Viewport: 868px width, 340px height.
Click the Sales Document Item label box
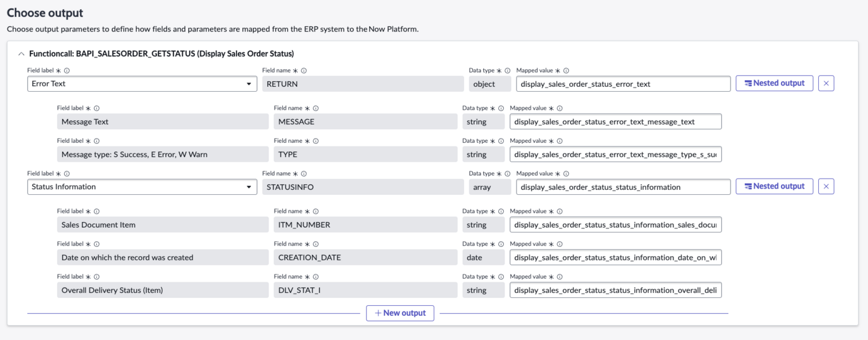tap(163, 225)
